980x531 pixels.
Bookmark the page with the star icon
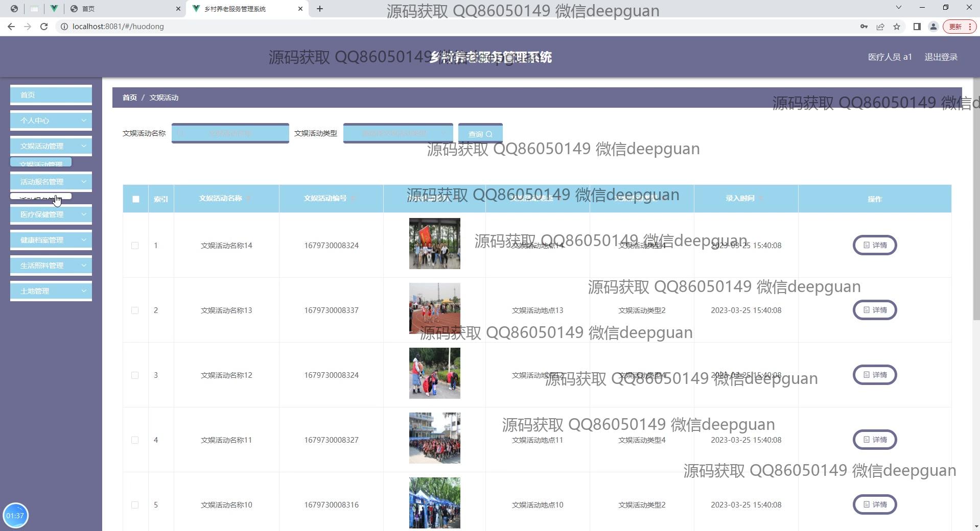(897, 27)
